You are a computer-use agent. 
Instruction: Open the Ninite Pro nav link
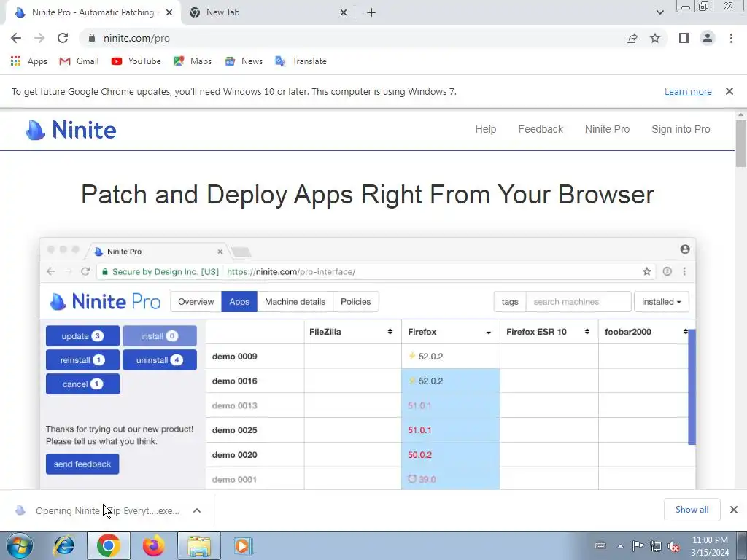click(x=607, y=129)
